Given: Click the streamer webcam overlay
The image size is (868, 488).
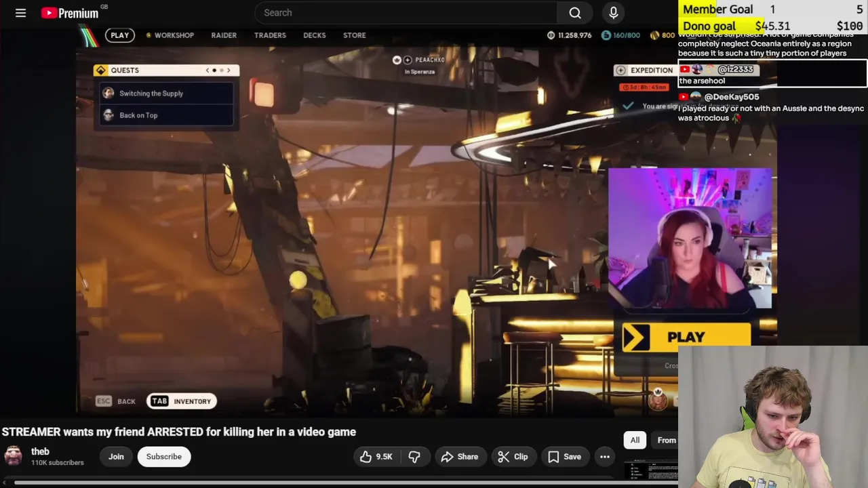Looking at the screenshot, I should 690,239.
